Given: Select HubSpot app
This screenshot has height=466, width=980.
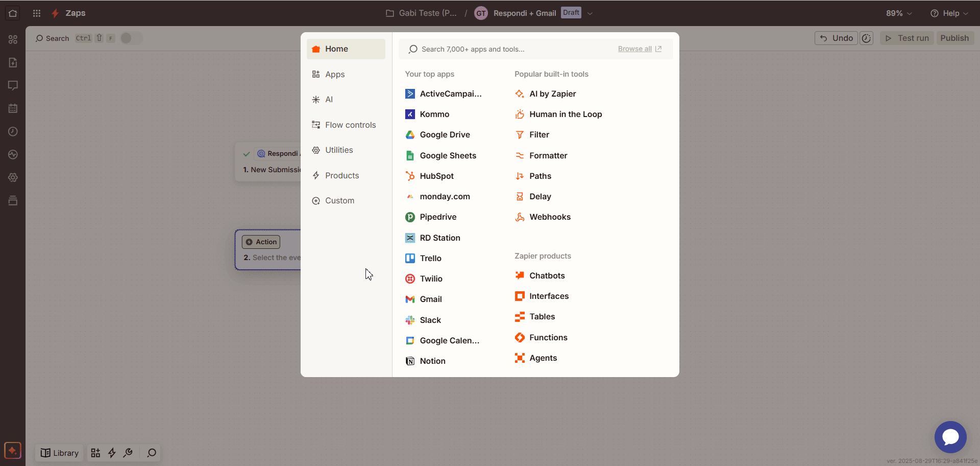Looking at the screenshot, I should pos(429,176).
